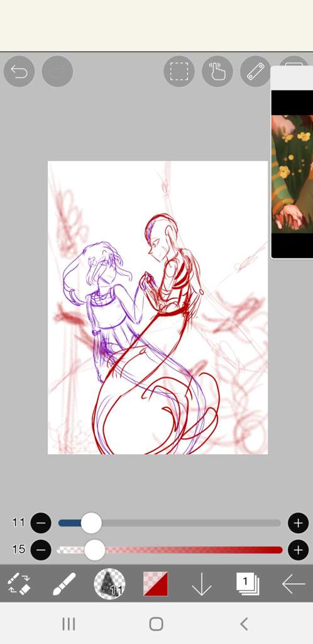313x644 pixels.
Task: Toggle the stabilizer hand icon
Action: pos(217,72)
